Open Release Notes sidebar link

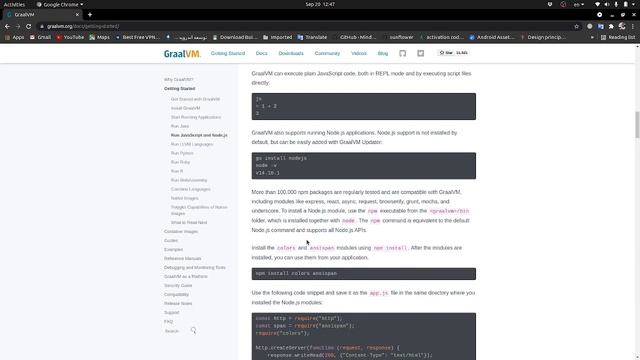point(178,303)
